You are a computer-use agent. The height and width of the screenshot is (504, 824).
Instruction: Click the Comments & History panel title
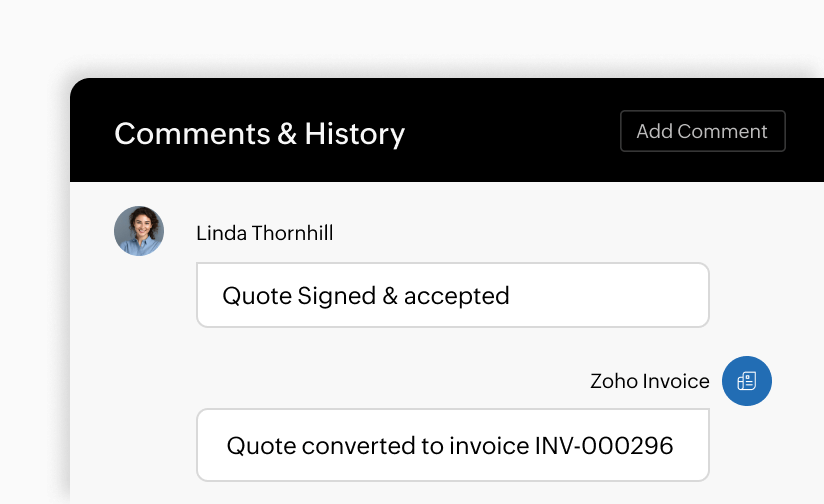tap(259, 133)
